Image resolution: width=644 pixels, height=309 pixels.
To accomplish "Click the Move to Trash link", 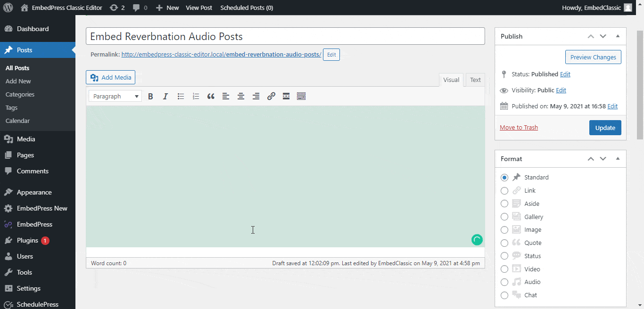I will [519, 127].
